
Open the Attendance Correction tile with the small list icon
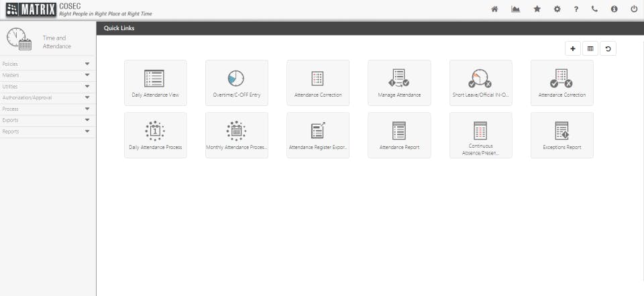(318, 83)
